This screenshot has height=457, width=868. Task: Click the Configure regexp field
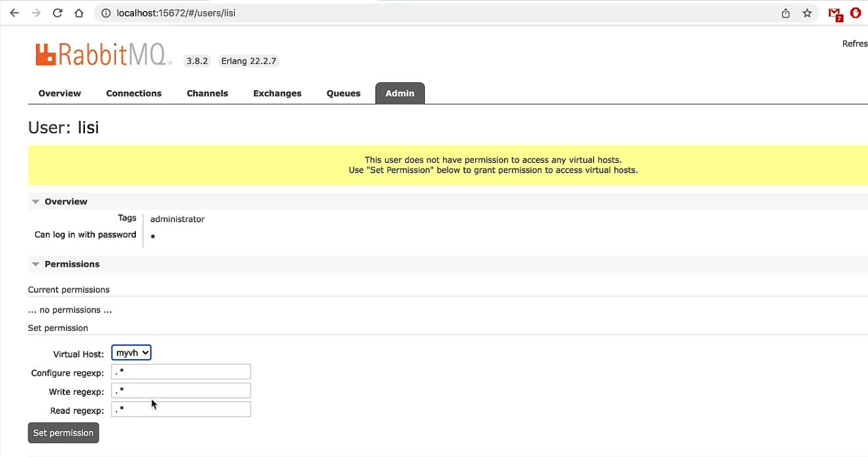pos(181,372)
